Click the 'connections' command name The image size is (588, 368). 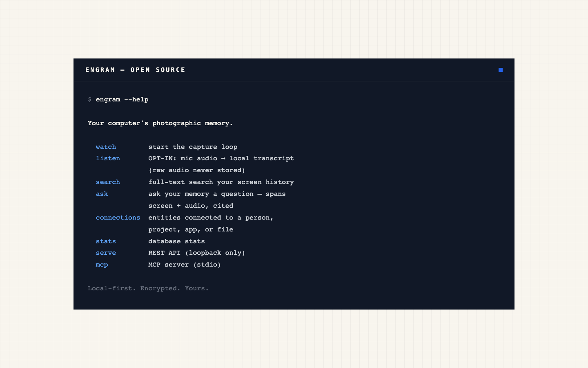tap(118, 218)
